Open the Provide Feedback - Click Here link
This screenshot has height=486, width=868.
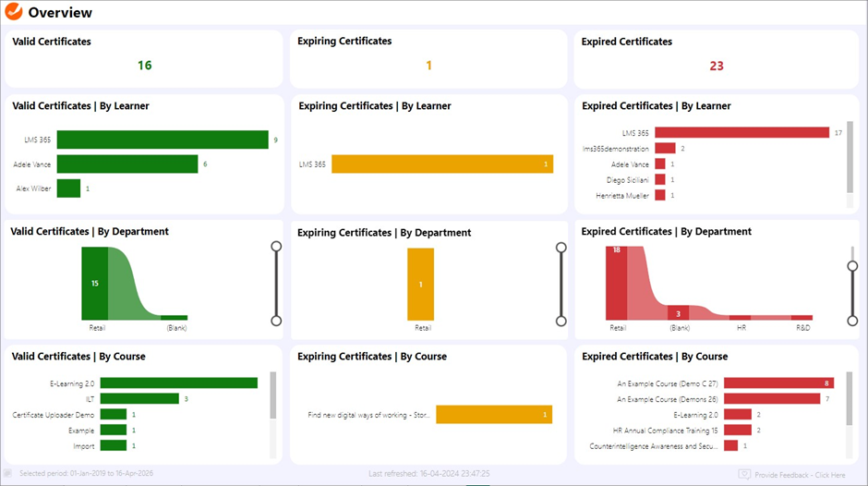coord(800,474)
